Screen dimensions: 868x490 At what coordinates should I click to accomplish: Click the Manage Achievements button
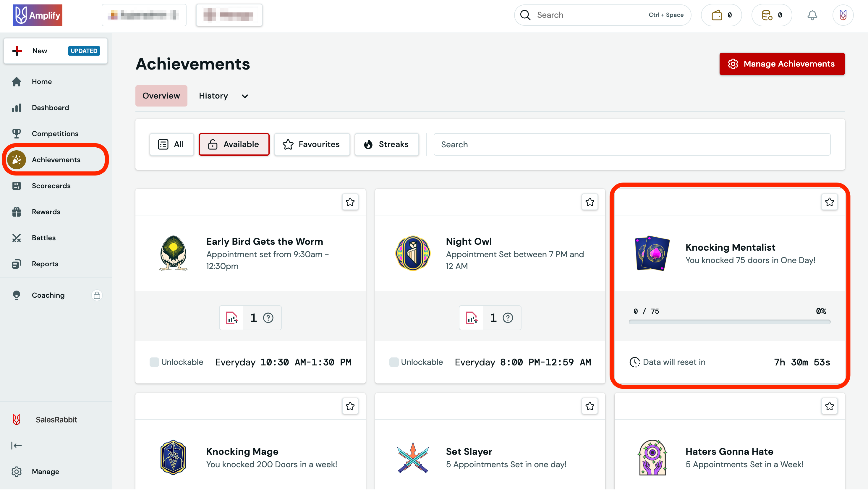(782, 64)
